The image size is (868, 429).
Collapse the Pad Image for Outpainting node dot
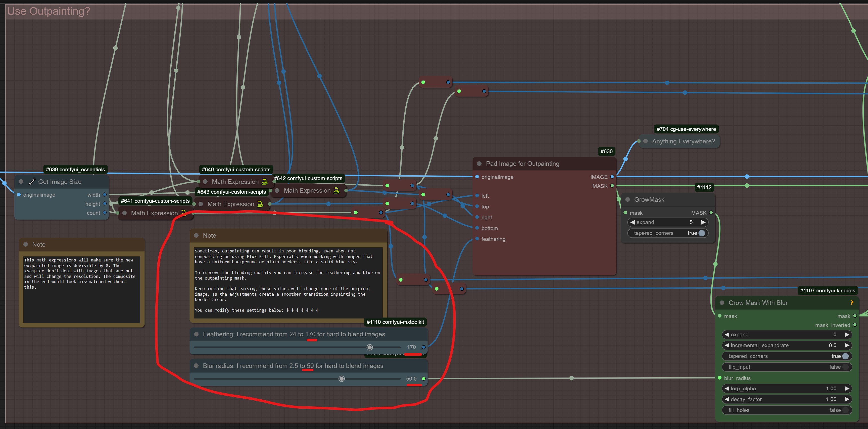click(x=479, y=164)
